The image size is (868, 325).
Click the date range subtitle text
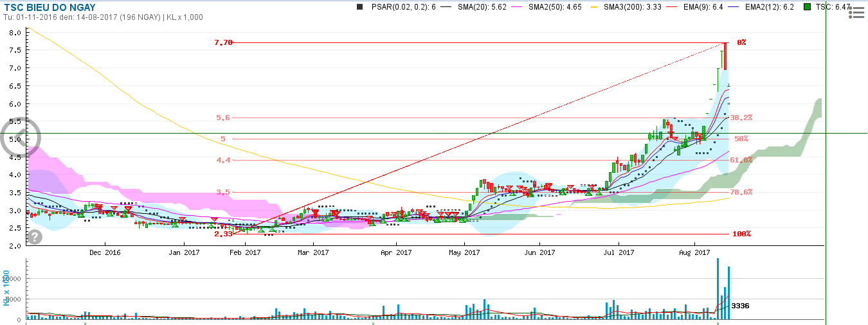[103, 17]
